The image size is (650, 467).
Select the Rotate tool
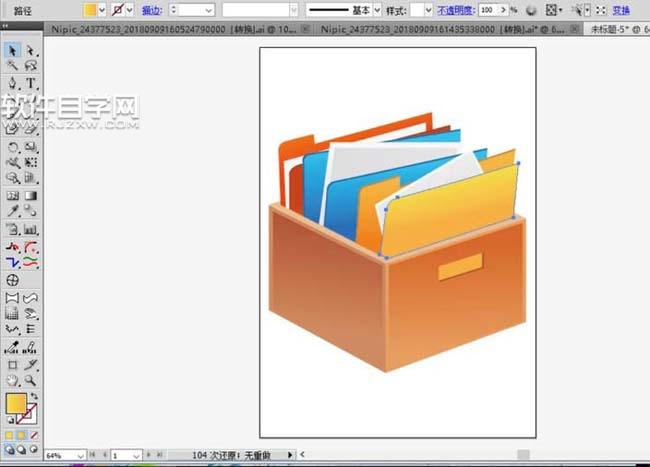point(12,147)
